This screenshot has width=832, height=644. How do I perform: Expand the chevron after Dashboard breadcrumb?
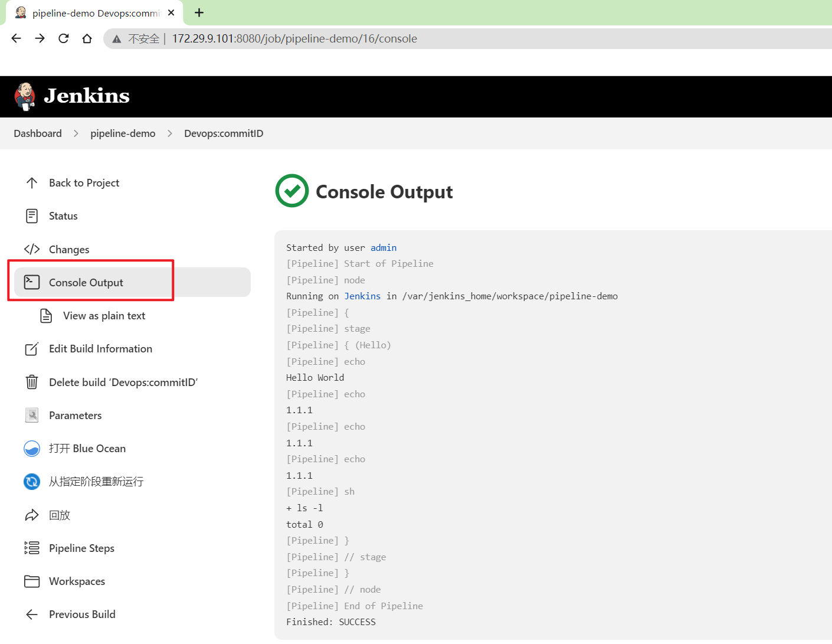point(76,133)
